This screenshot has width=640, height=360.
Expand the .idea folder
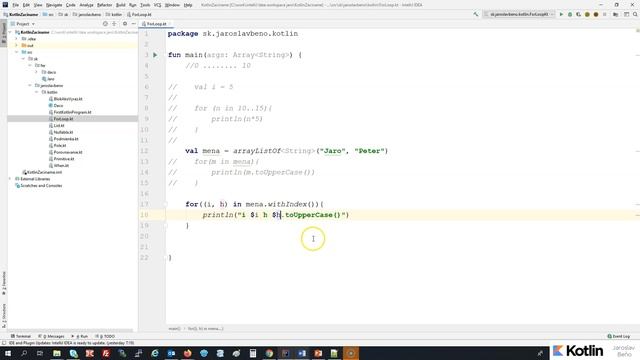click(16, 39)
